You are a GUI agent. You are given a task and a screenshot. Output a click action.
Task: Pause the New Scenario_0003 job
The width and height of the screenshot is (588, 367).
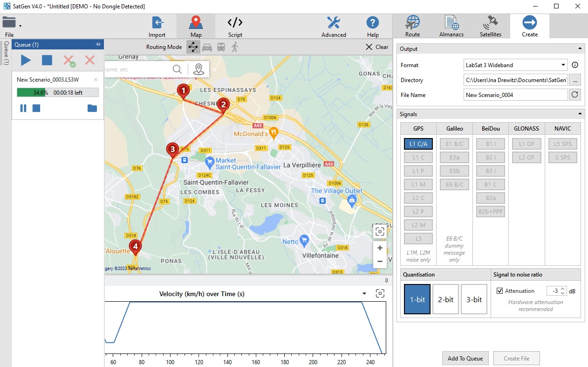pos(23,108)
